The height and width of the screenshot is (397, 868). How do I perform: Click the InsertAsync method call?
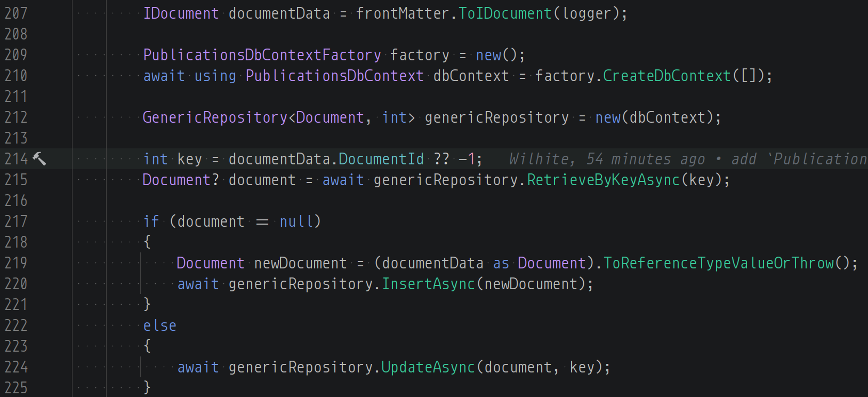pos(428,284)
